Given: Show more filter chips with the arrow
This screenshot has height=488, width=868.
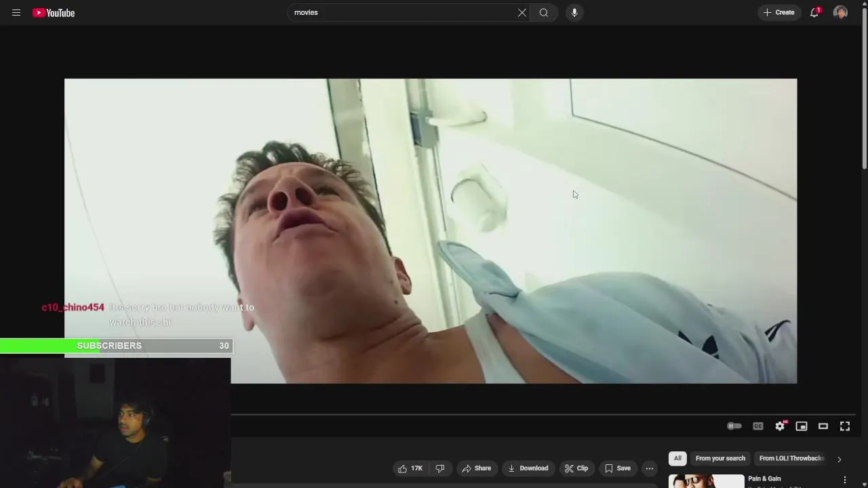Looking at the screenshot, I should click(x=839, y=459).
